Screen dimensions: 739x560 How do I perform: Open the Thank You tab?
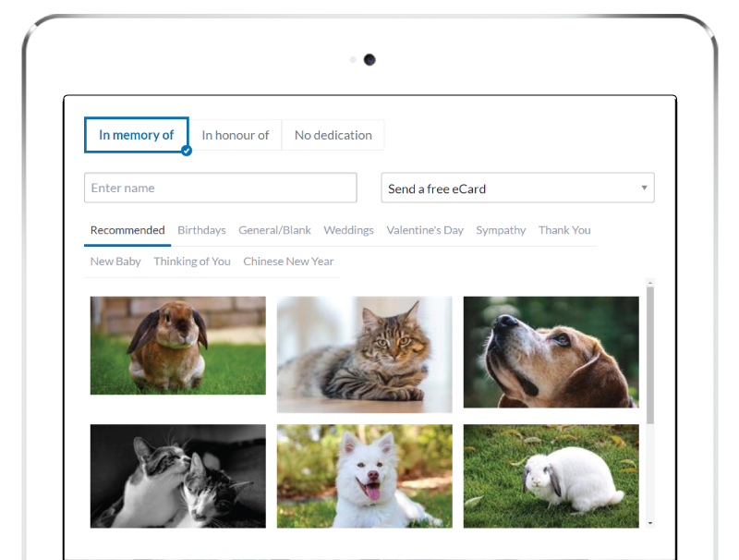click(564, 230)
